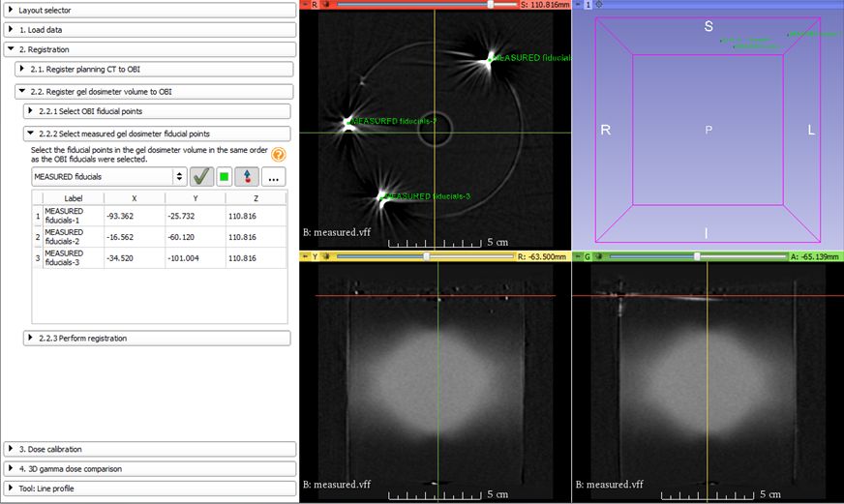The image size is (844, 504).
Task: Click the pin icon in Yellow slice view
Action: (x=305, y=256)
